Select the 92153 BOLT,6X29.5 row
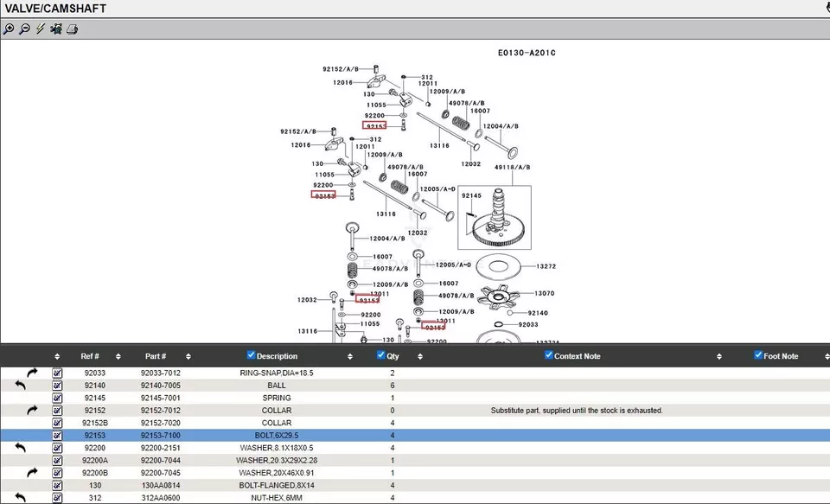830x504 pixels. click(x=277, y=436)
